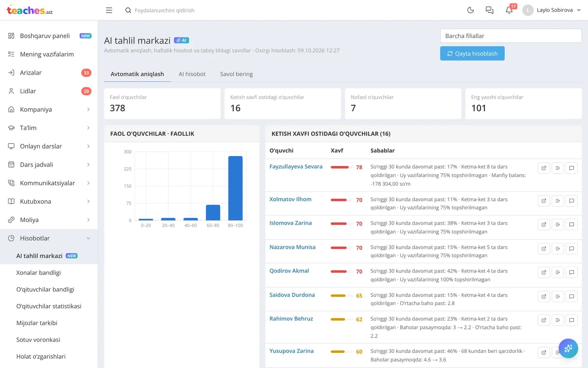588x368 pixels.
Task: Open Sotuv voronkasi report
Action: tap(38, 340)
